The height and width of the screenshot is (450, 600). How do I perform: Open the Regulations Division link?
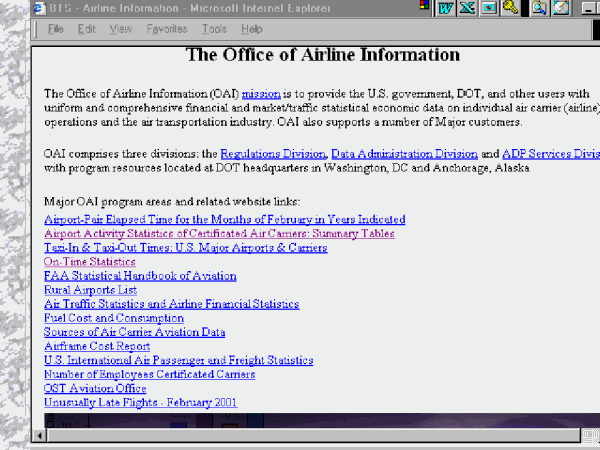coord(273,154)
